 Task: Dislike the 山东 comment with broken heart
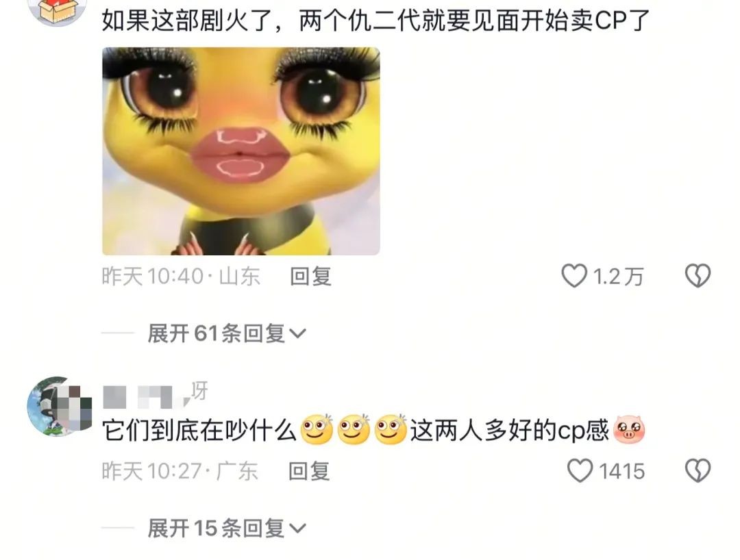(698, 276)
